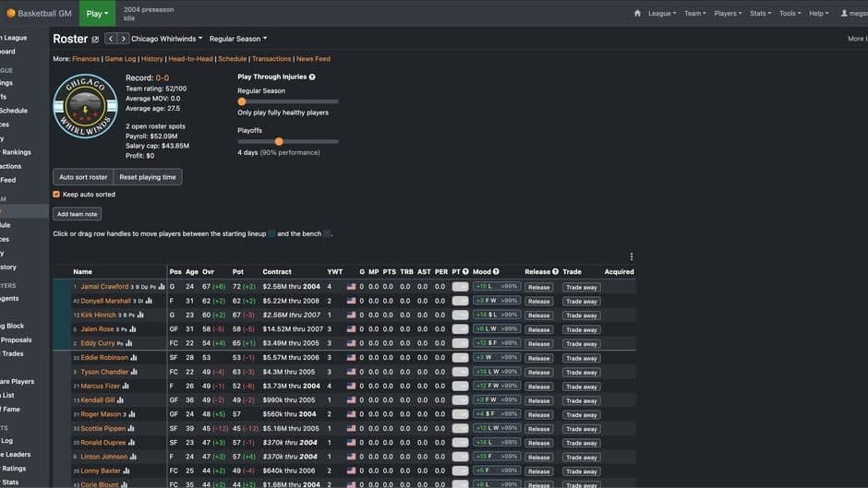Uncheck the Keep auto sorted checkbox
The width and height of the screenshot is (868, 488).
pyautogui.click(x=56, y=195)
